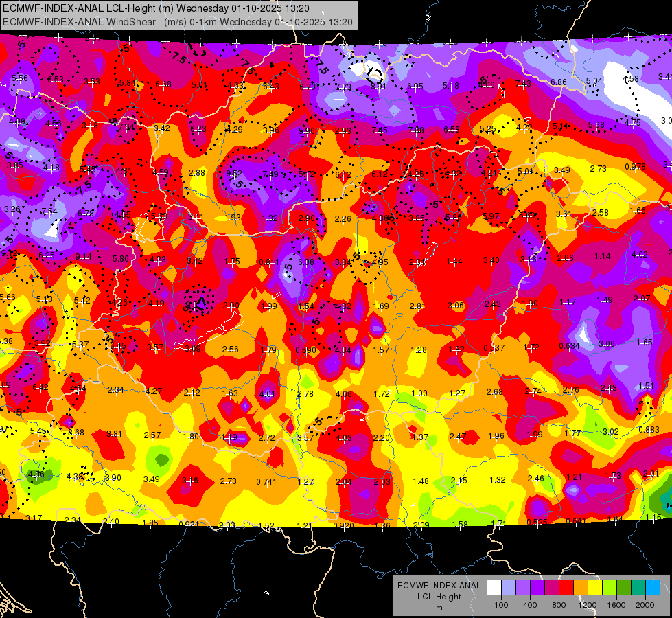Select the wind shear value 0.883
This screenshot has height=618, width=672.
(649, 430)
